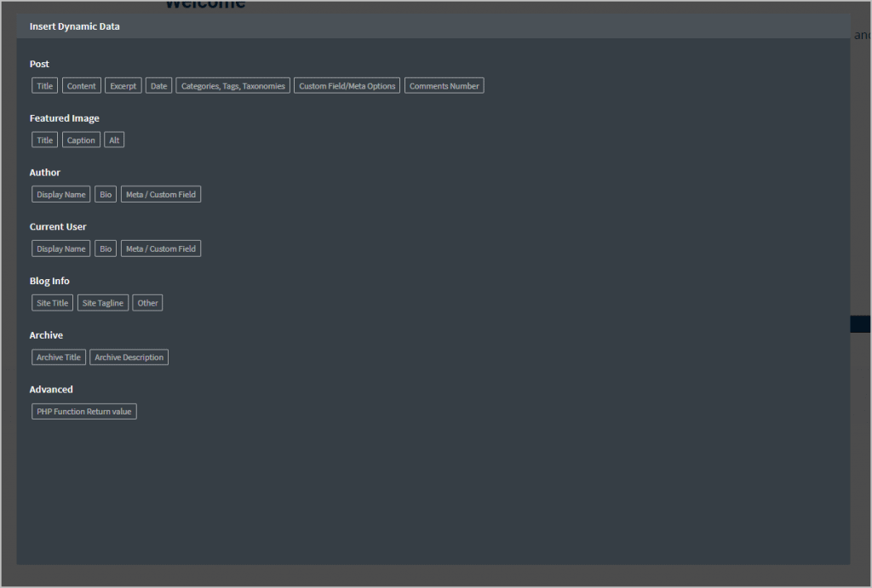Insert the Author Bio field
Viewport: 872px width, 588px height.
pos(105,193)
